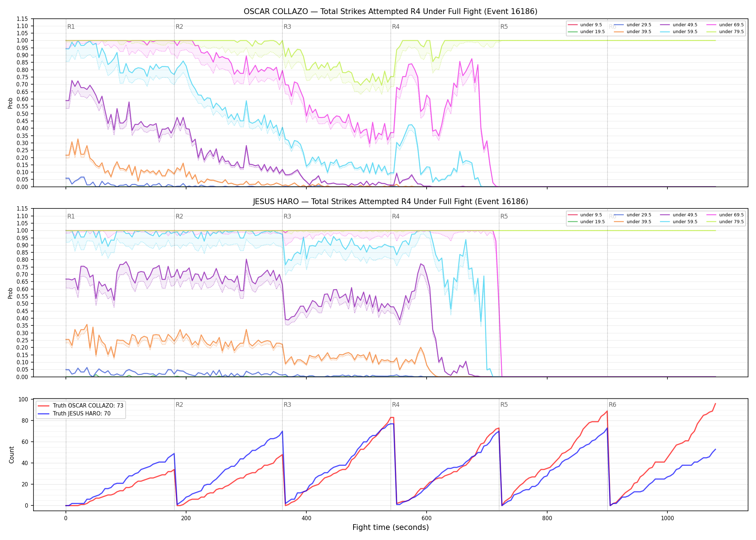The height and width of the screenshot is (540, 756).
Task: Click the 1000 tick on the time axis
Action: 667,518
